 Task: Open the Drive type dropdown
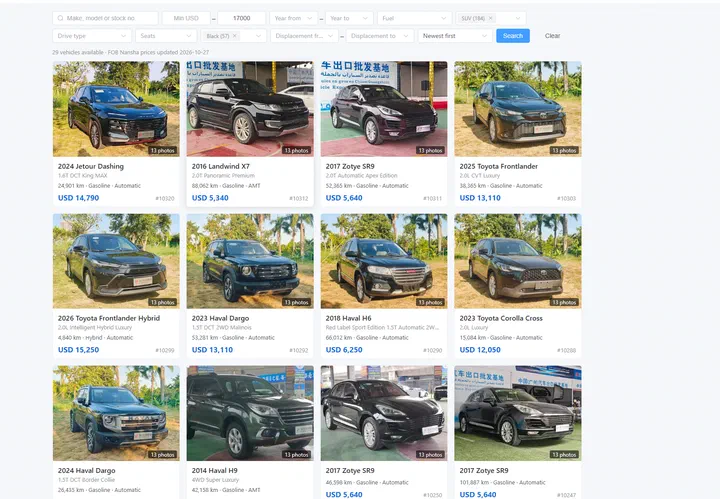click(92, 36)
